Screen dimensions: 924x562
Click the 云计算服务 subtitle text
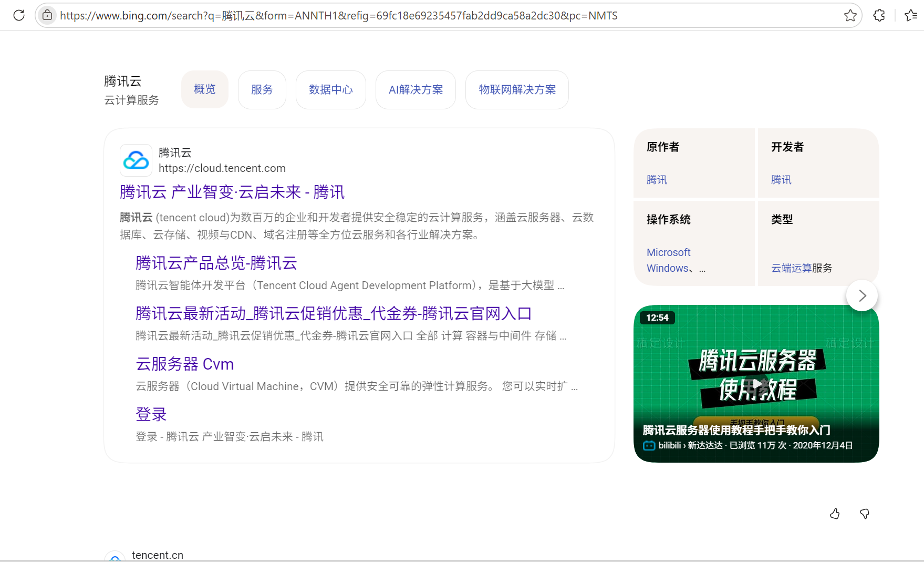pyautogui.click(x=131, y=100)
